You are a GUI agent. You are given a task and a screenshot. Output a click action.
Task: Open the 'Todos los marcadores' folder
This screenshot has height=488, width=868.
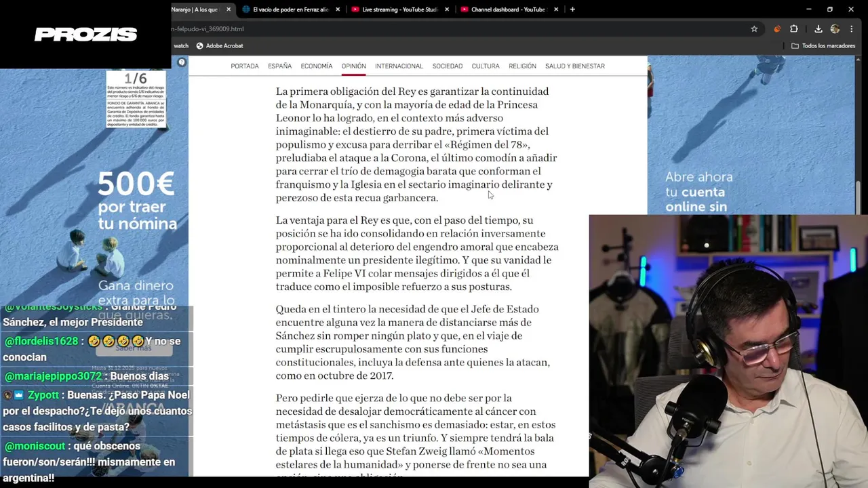823,46
